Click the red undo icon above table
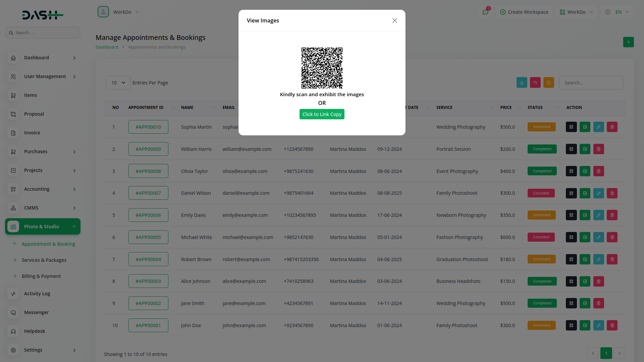This screenshot has height=362, width=644. pos(535,82)
